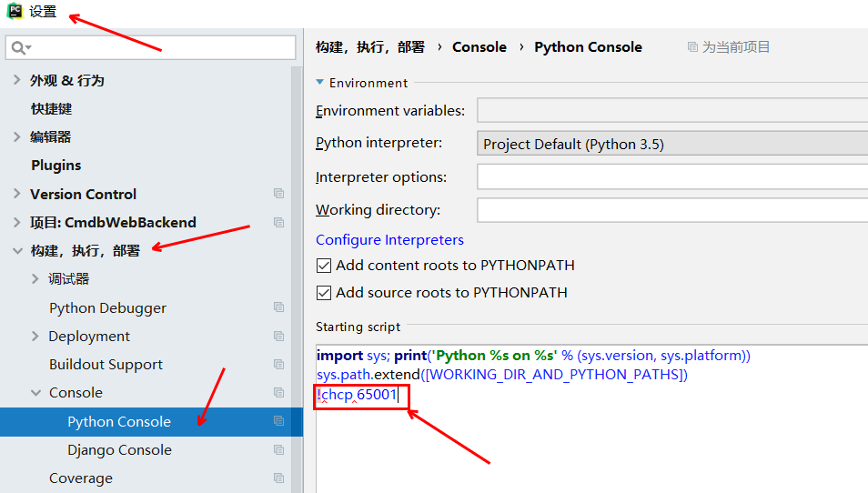Expand the 项目: CmdbWebBackend section
Screen dimensions: 868x493
pos(17,223)
